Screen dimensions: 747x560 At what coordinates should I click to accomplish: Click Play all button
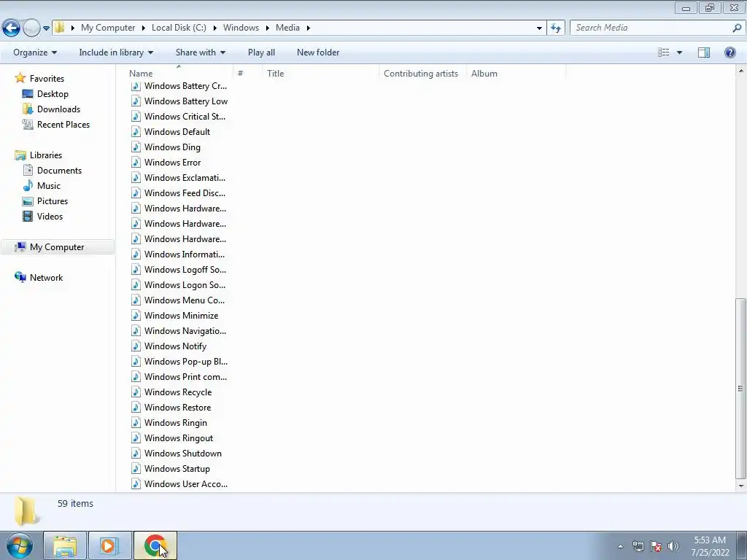tap(261, 52)
